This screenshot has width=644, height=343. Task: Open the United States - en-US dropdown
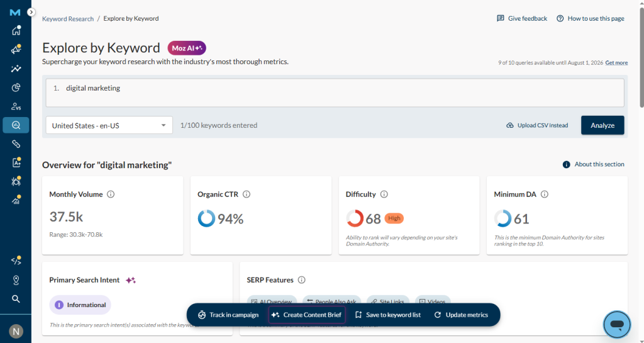pos(109,125)
